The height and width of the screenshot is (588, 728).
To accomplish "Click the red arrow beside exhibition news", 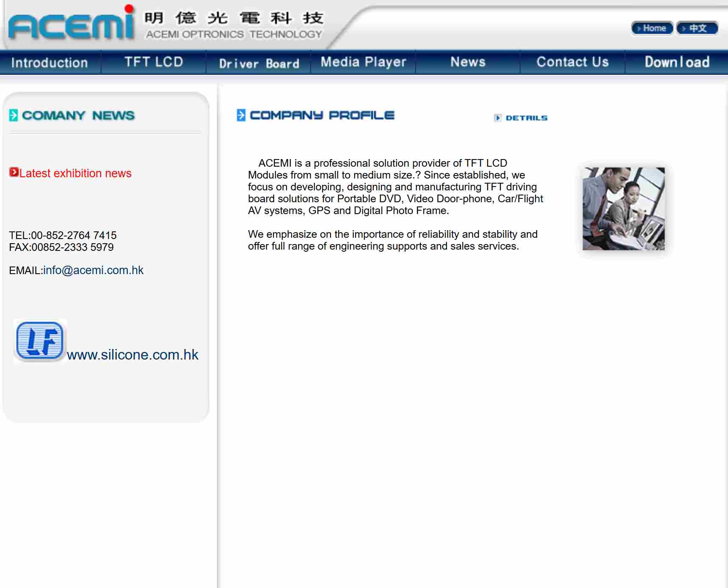I will click(14, 172).
